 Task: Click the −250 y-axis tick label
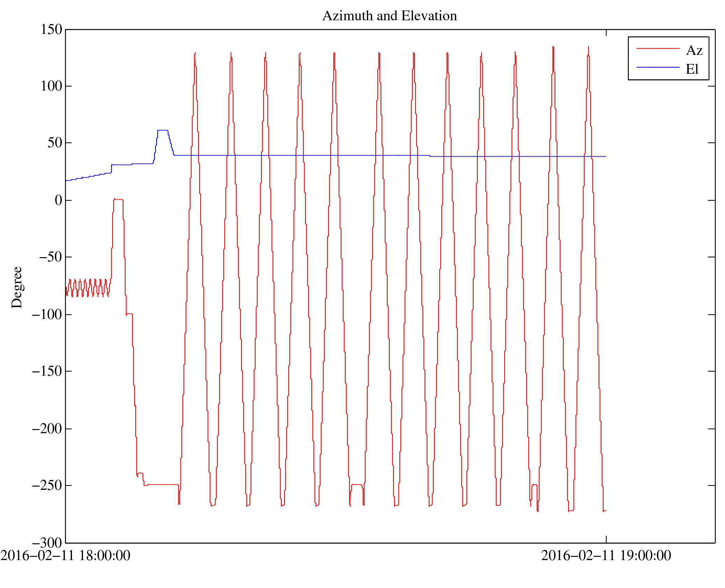47,485
